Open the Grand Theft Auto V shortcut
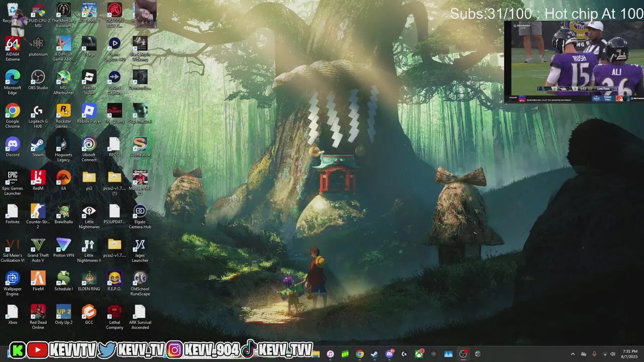This screenshot has height=362, width=644. 38,251
